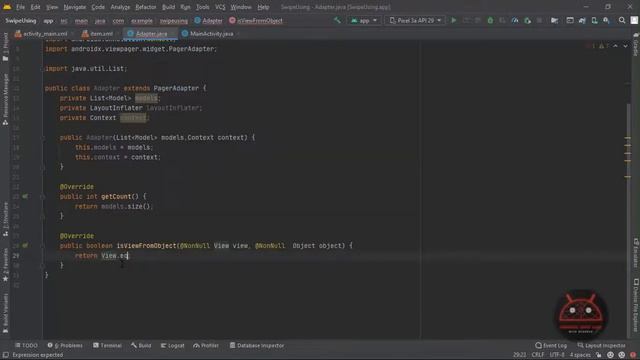Open the SDK Manager toolbar icon
The image size is (640, 360).
(607, 20)
